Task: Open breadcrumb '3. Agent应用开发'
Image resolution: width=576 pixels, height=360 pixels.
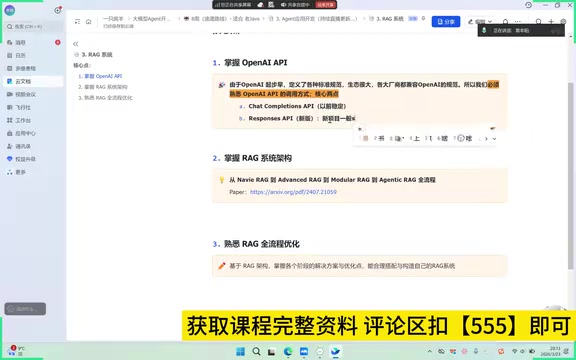Action: [313, 19]
